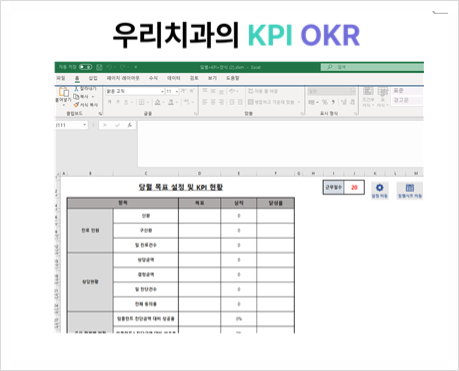Click Comma Style icon
This screenshot has width=459, height=371.
click(x=333, y=102)
